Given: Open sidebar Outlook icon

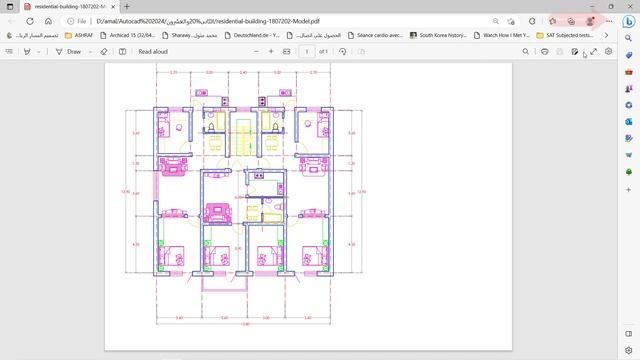Looking at the screenshot, I should pos(629,122).
